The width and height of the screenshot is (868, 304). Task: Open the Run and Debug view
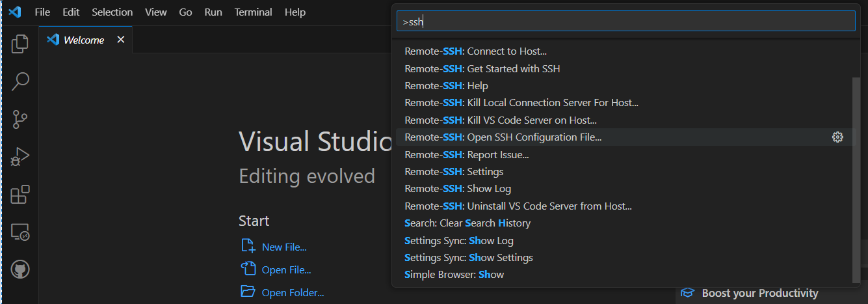click(x=20, y=157)
